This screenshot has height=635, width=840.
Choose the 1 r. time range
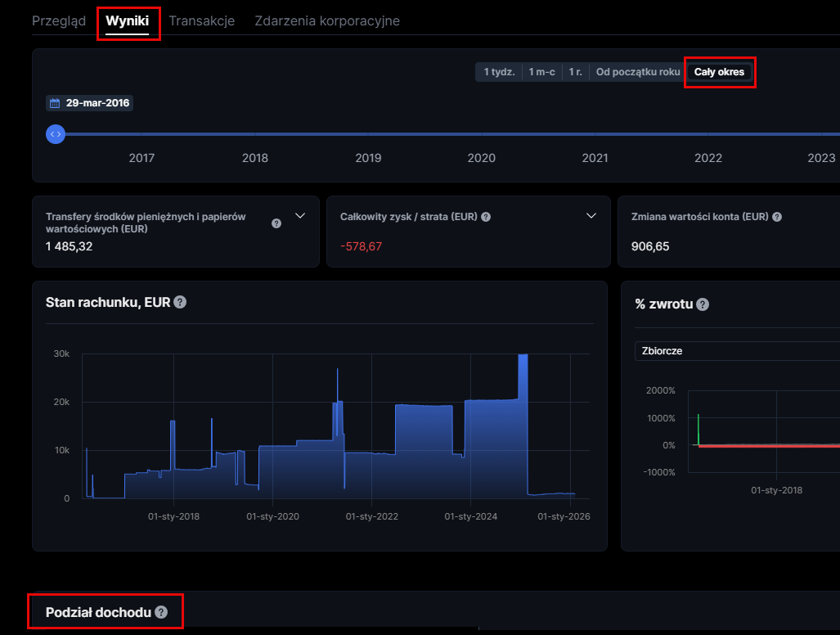click(x=575, y=72)
